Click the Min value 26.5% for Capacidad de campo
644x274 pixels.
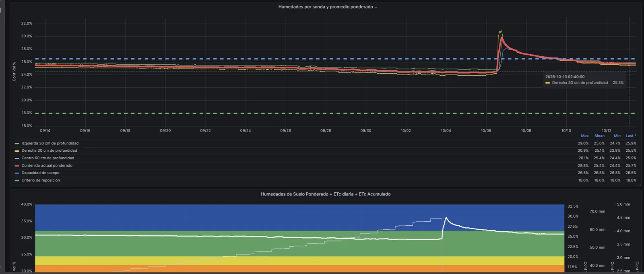click(x=615, y=173)
